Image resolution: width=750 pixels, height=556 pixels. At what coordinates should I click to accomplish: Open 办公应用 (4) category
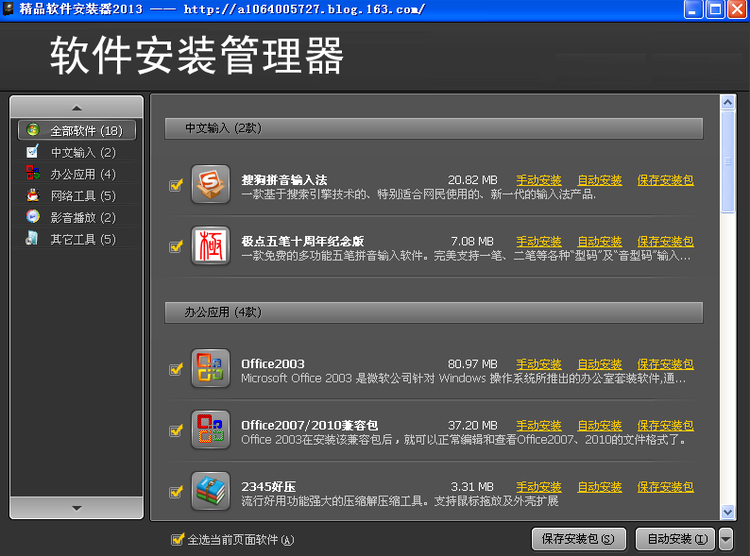77,174
